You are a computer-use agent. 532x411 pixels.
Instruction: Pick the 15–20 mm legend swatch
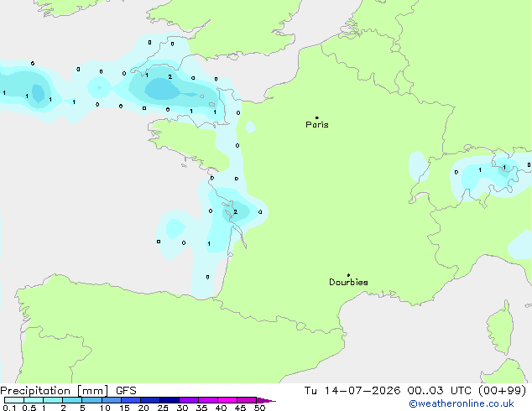pyautogui.click(x=131, y=400)
